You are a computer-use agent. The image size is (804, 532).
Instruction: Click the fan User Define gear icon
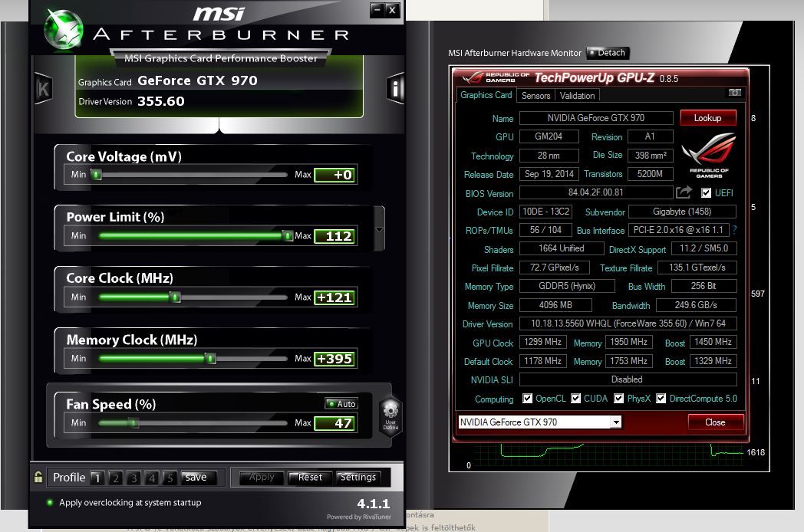(390, 417)
